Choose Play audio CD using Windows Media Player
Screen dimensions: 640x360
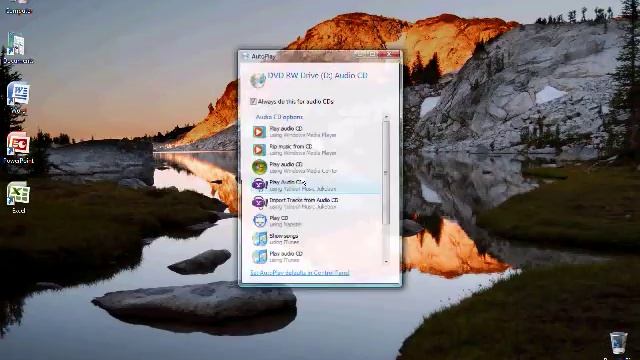[x=316, y=131]
